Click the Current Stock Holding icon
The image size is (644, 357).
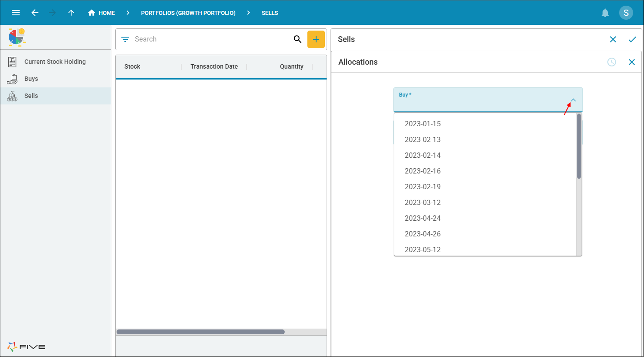(x=12, y=62)
